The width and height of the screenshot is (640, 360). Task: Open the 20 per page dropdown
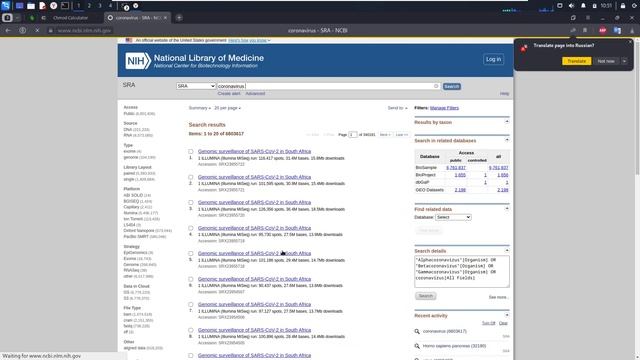(x=227, y=108)
